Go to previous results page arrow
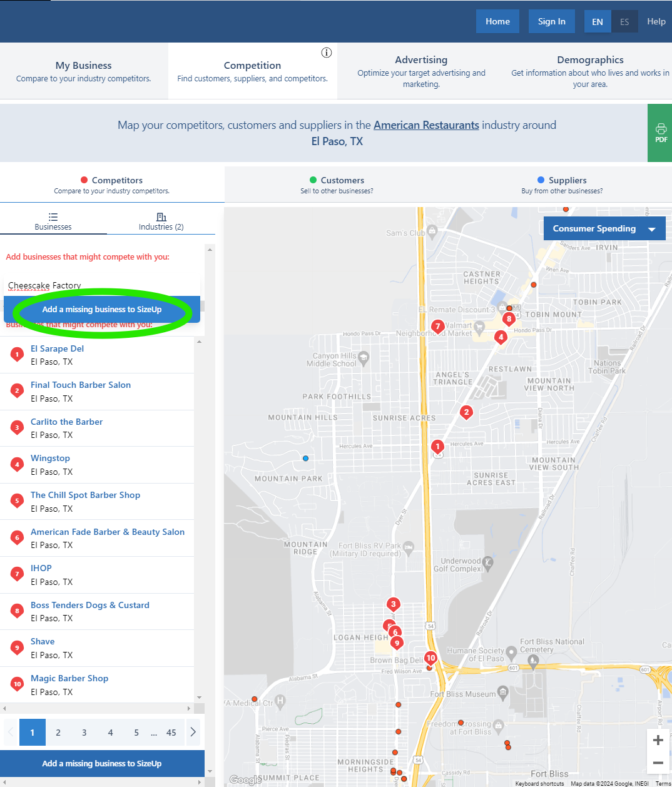The height and width of the screenshot is (787, 672). (x=11, y=732)
